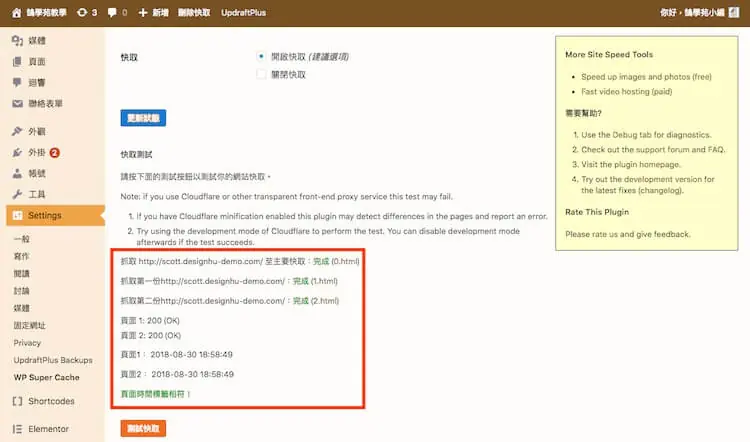Open the FAQ link
Image resolution: width=750 pixels, height=442 pixels.
click(716, 149)
